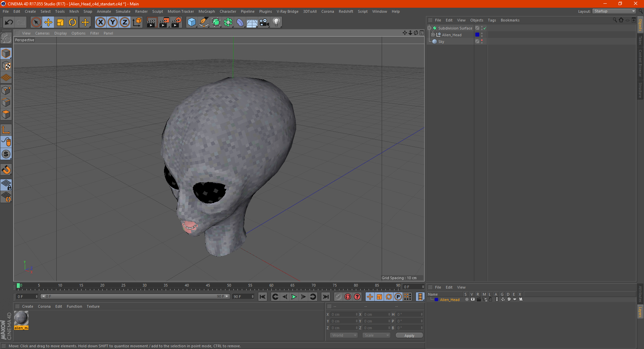Toggle Autokeying button
This screenshot has width=644, height=349.
348,297
